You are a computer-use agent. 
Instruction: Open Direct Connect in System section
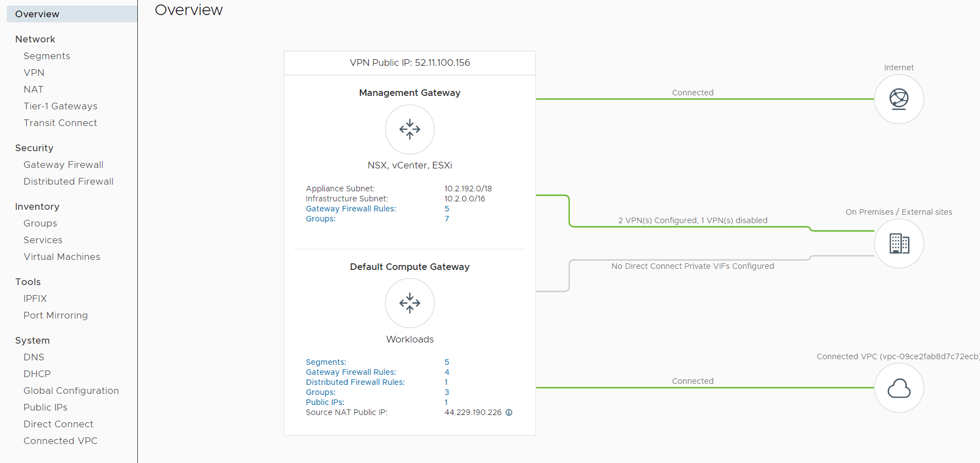(58, 424)
